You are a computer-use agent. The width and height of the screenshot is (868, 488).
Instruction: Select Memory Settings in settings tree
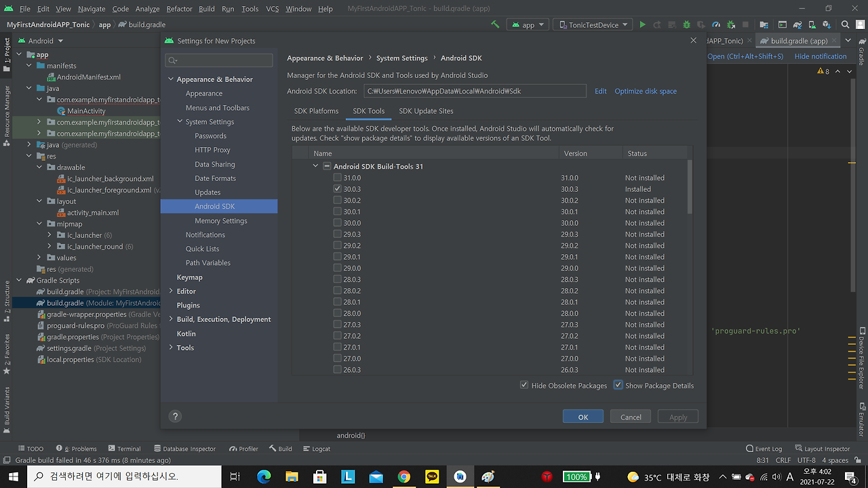click(x=220, y=221)
